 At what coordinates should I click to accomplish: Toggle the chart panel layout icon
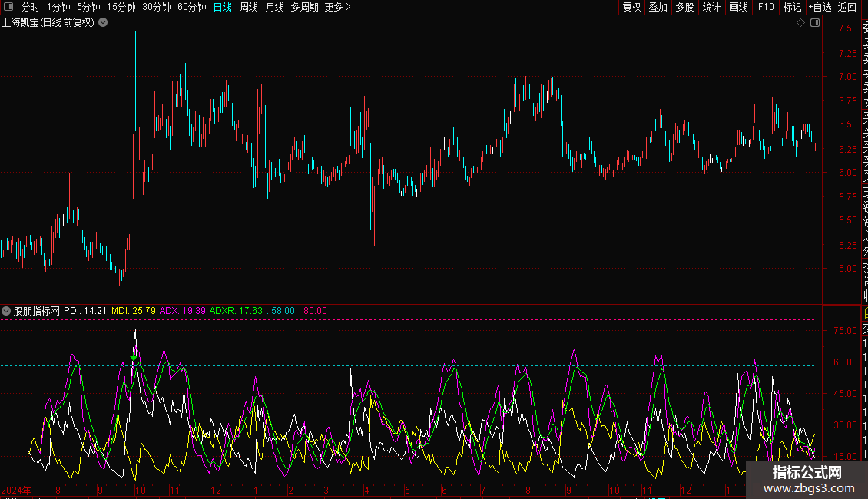(x=815, y=23)
